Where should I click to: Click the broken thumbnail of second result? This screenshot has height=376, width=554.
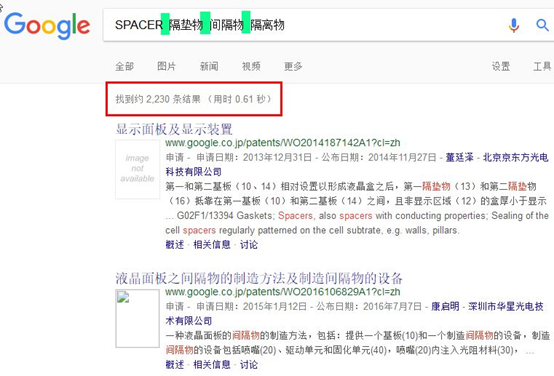tap(137, 318)
